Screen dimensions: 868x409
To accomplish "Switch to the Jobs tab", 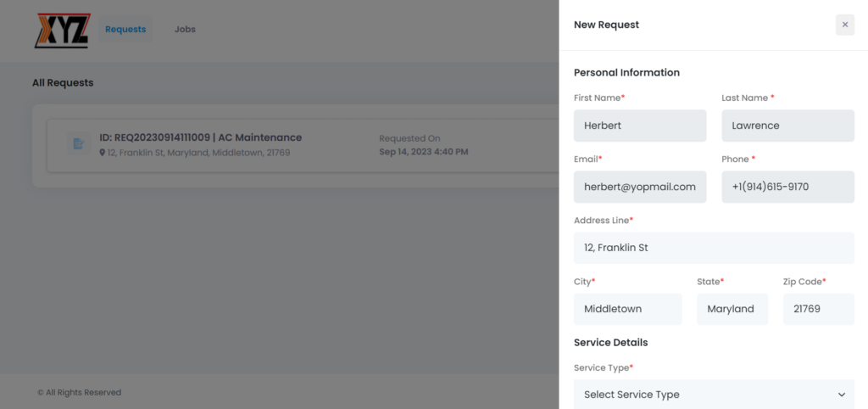I will pos(185,30).
